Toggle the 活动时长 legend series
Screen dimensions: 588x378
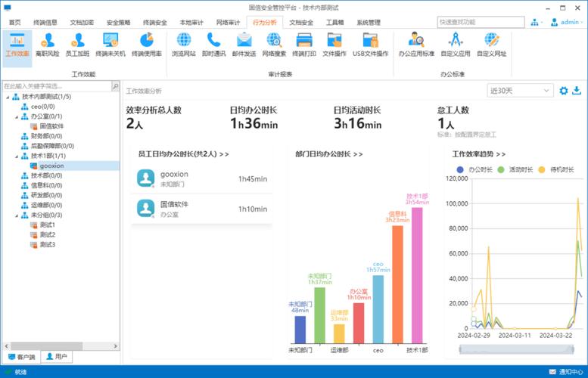coord(515,169)
